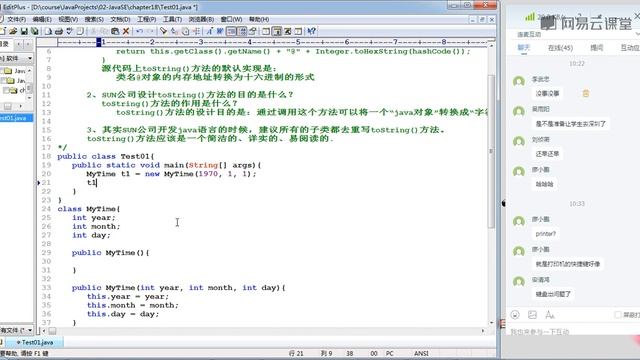This screenshot has height=360, width=640.
Task: Select Test01.java in the file list
Action: pos(16,118)
